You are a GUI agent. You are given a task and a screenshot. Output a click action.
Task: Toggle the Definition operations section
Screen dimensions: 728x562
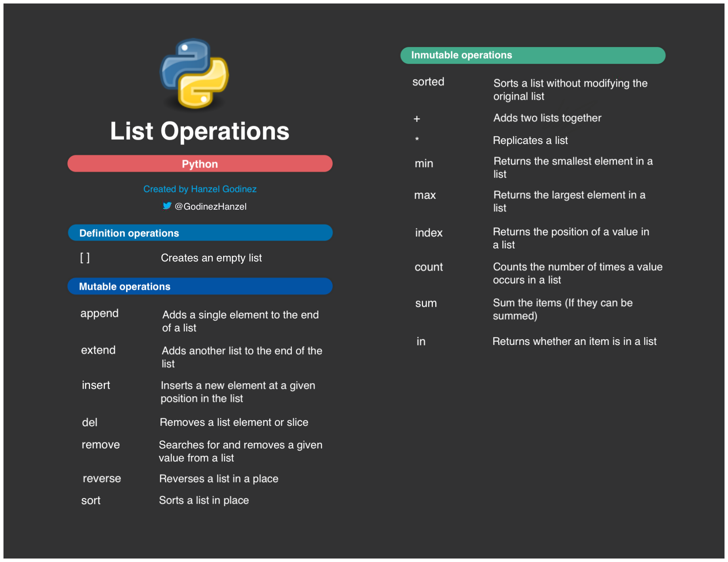(200, 233)
